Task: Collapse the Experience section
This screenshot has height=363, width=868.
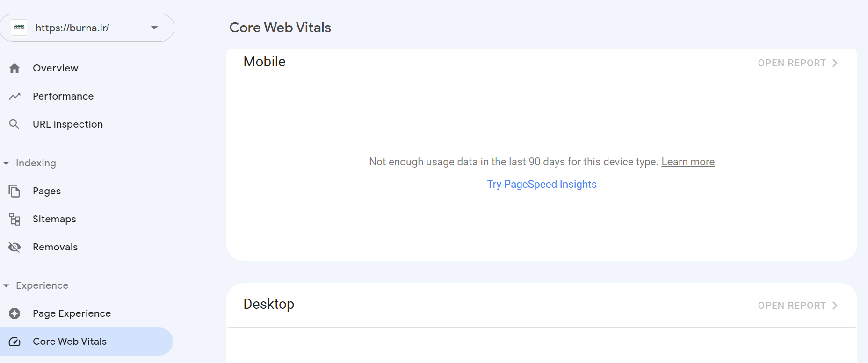Action: [6, 285]
